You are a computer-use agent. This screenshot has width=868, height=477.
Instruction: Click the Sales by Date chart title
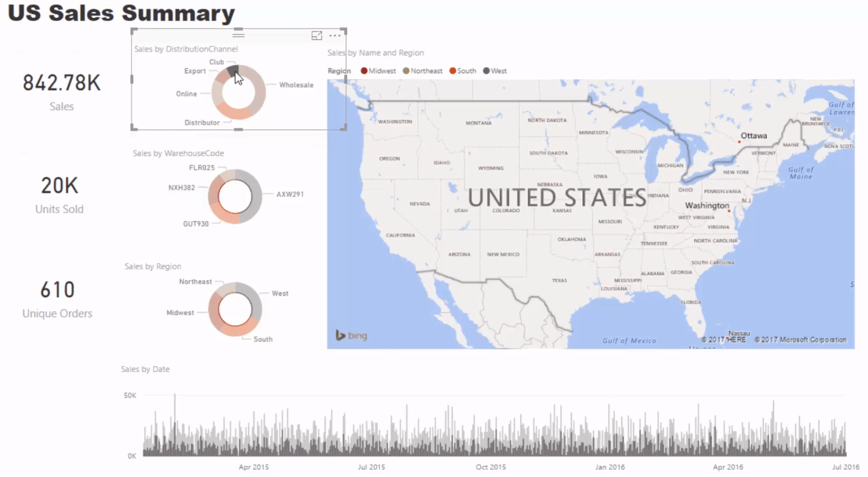pos(145,369)
